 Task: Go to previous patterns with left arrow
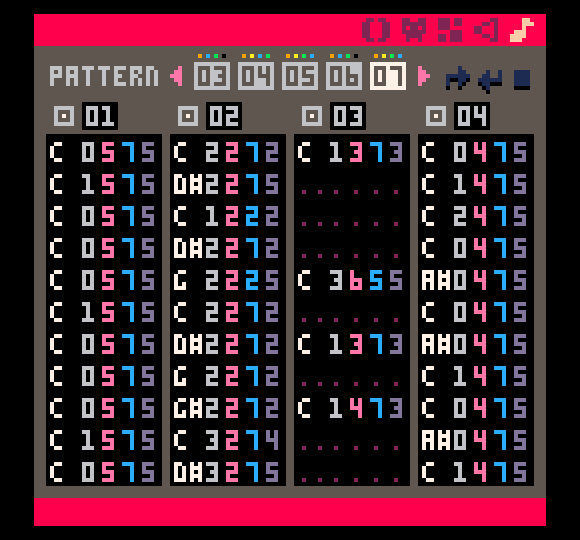click(177, 76)
